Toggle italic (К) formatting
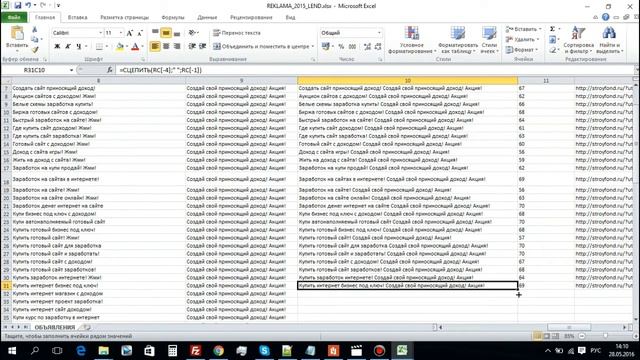Viewport: 640px width, 360px height. [68, 47]
